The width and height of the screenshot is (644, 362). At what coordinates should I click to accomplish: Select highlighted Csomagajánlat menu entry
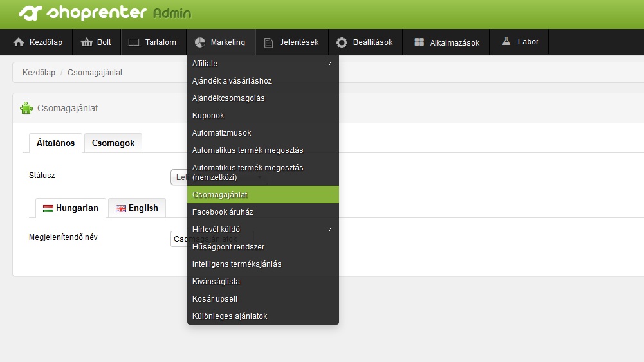263,195
